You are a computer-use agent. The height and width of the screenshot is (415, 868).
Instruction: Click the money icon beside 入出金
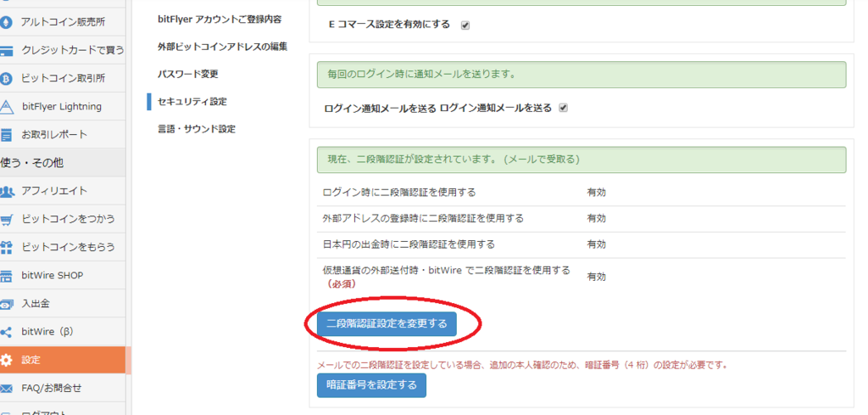pos(7,304)
